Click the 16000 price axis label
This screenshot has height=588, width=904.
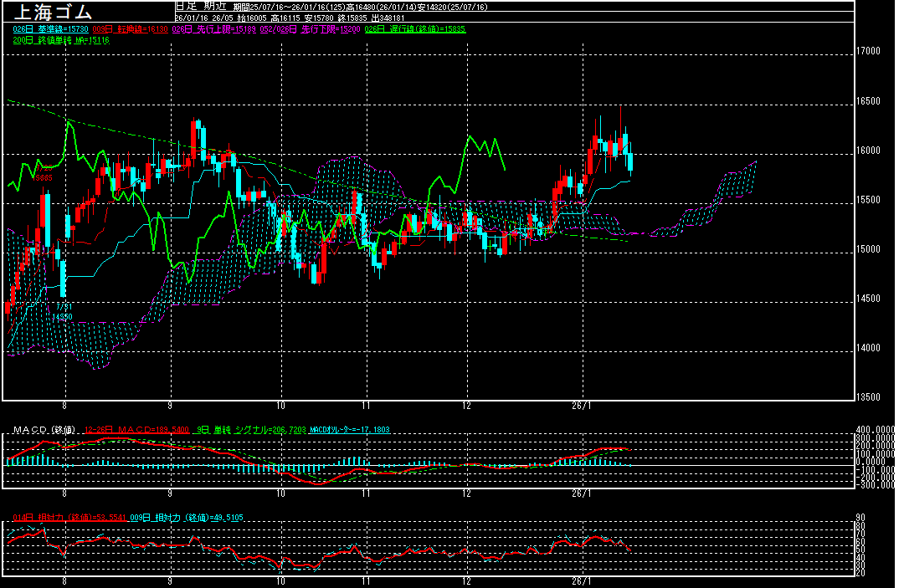tap(869, 151)
